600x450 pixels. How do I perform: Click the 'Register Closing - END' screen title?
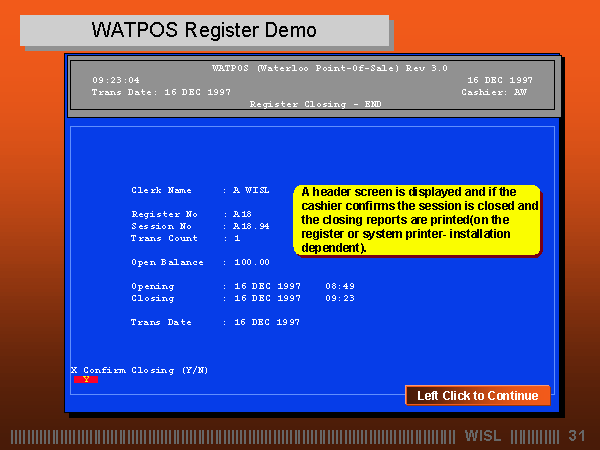click(315, 103)
